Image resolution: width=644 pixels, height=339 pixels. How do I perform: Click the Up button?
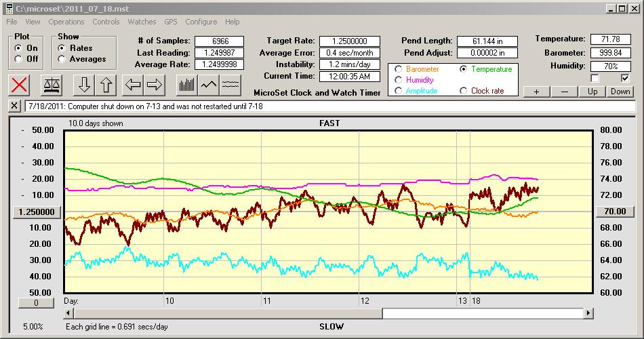click(592, 92)
